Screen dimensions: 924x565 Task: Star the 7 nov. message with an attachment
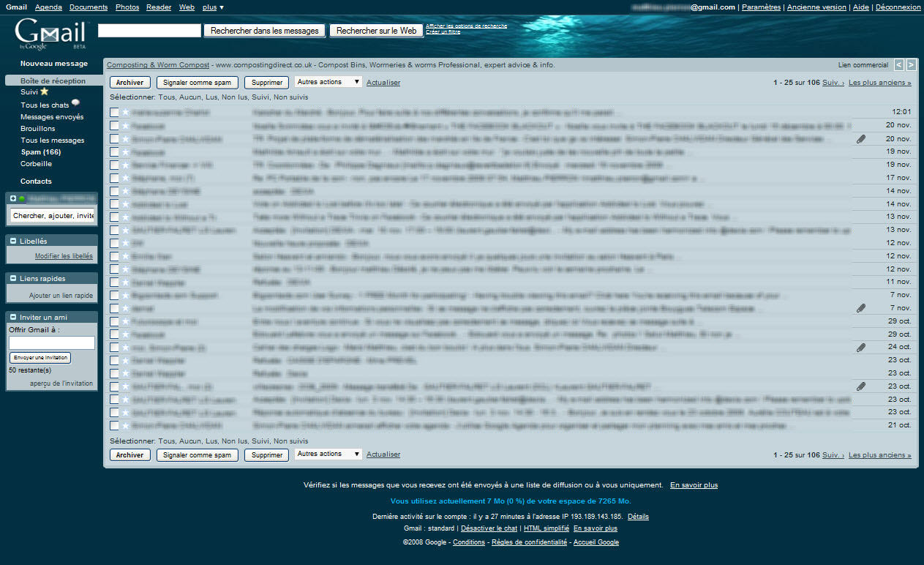(125, 308)
